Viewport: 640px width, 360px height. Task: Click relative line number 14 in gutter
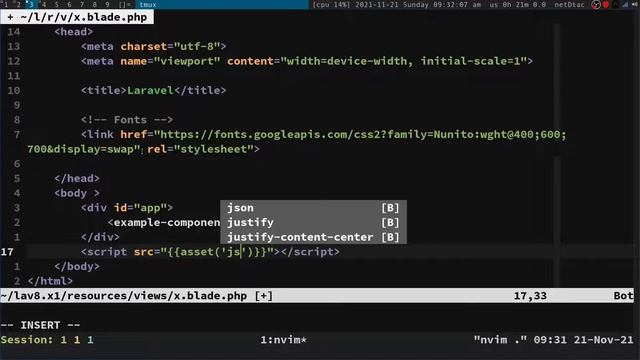click(13, 32)
